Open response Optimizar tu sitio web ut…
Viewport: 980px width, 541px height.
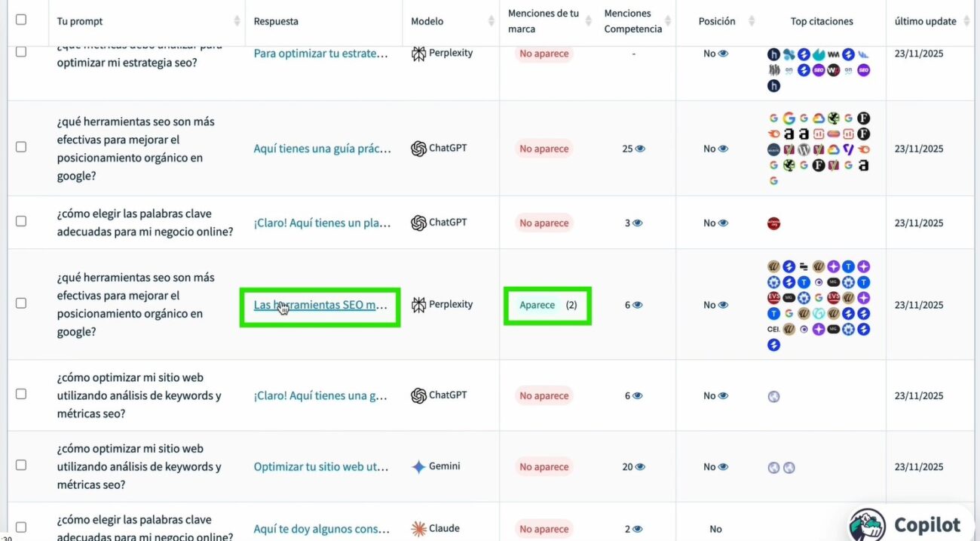[x=321, y=467]
